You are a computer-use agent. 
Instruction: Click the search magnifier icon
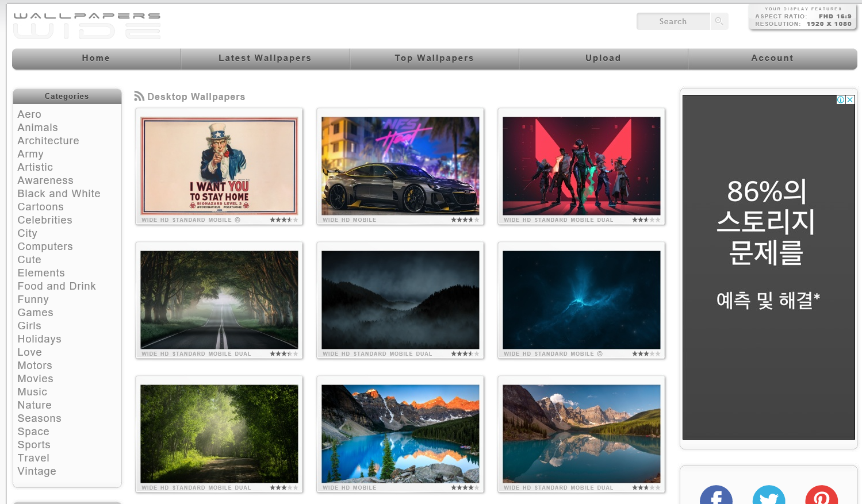click(x=719, y=21)
